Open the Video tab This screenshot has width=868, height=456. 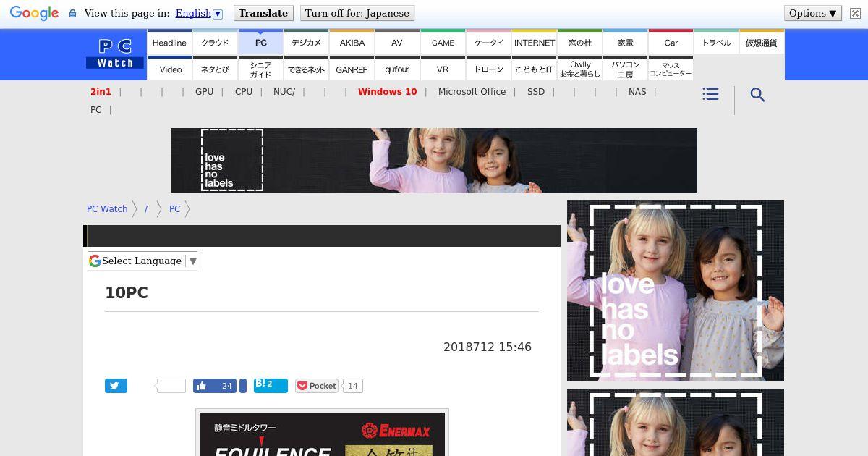[x=169, y=69]
